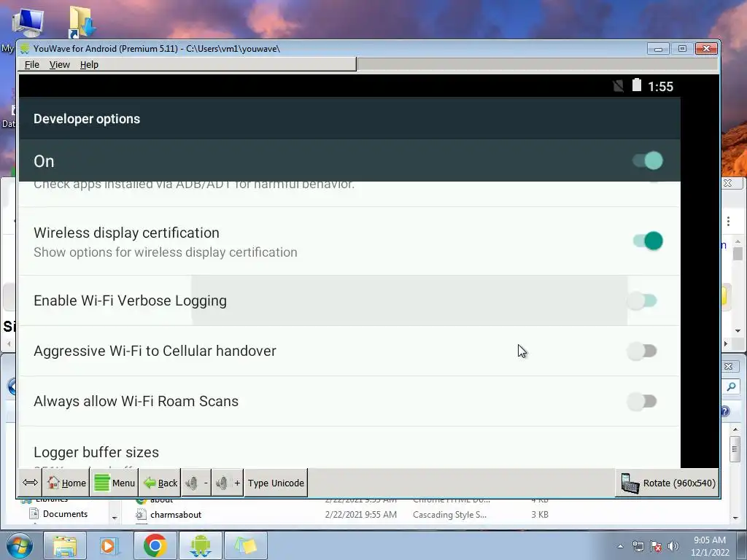Click the no-SIM icon in status bar
747x560 pixels.
tap(619, 86)
